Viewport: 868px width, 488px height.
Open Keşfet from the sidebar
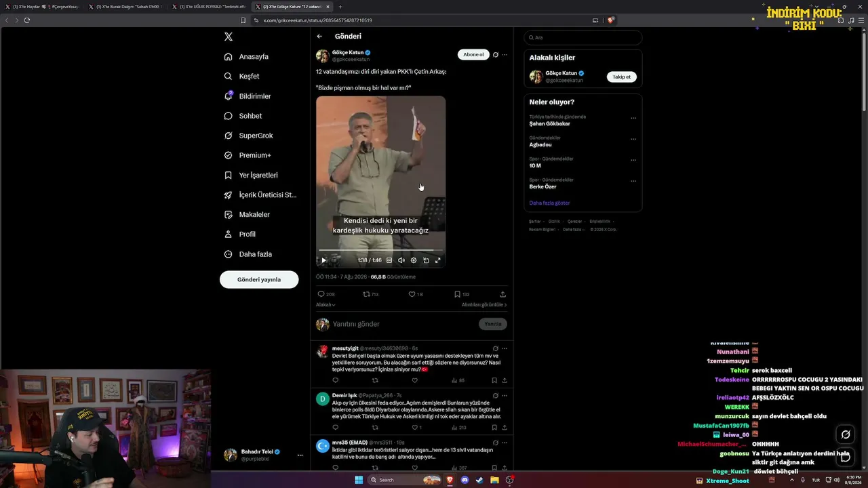coord(242,77)
